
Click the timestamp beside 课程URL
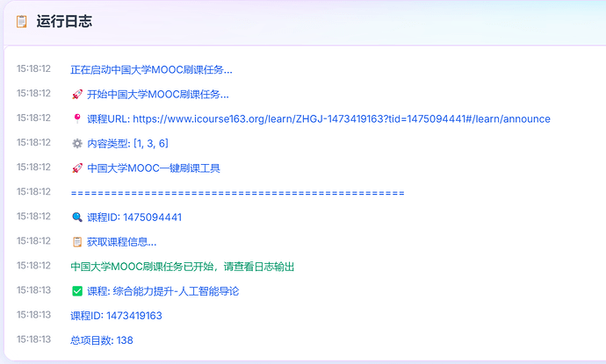pyautogui.click(x=33, y=118)
